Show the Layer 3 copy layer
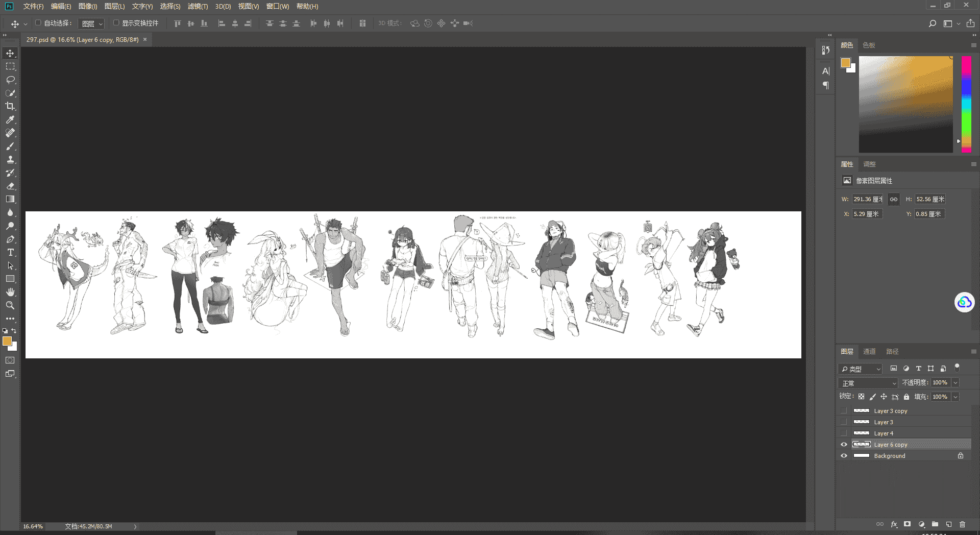The image size is (980, 535). (844, 411)
